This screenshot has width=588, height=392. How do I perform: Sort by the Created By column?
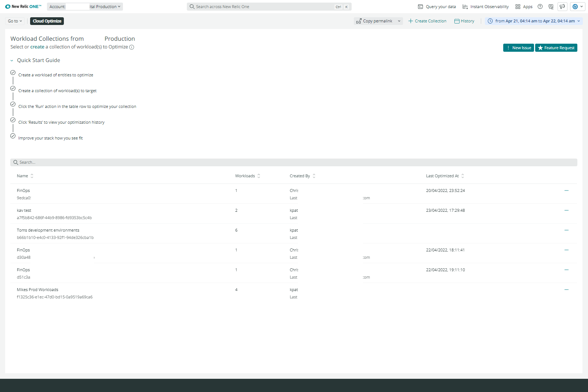(x=302, y=176)
